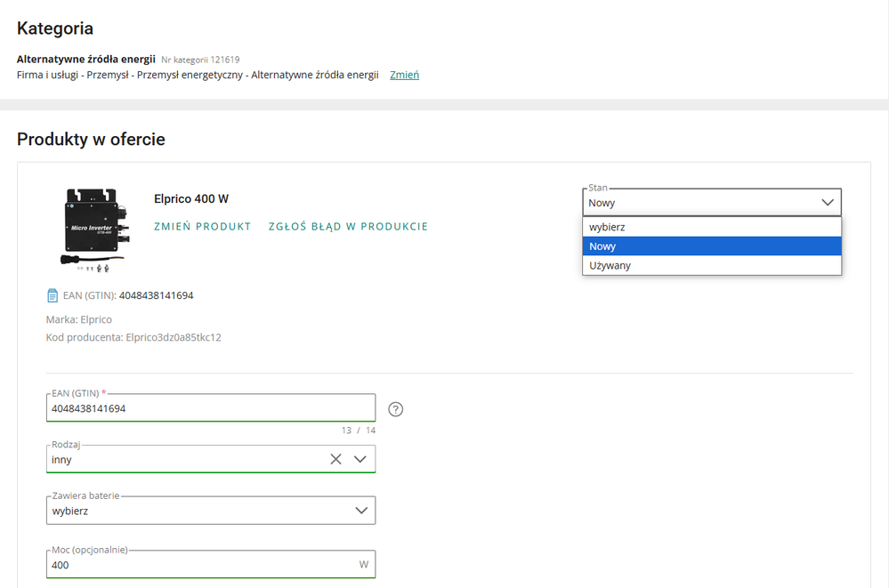The height and width of the screenshot is (588, 889).
Task: Collapse the Stan dropdown using its chevron
Action: coord(827,203)
